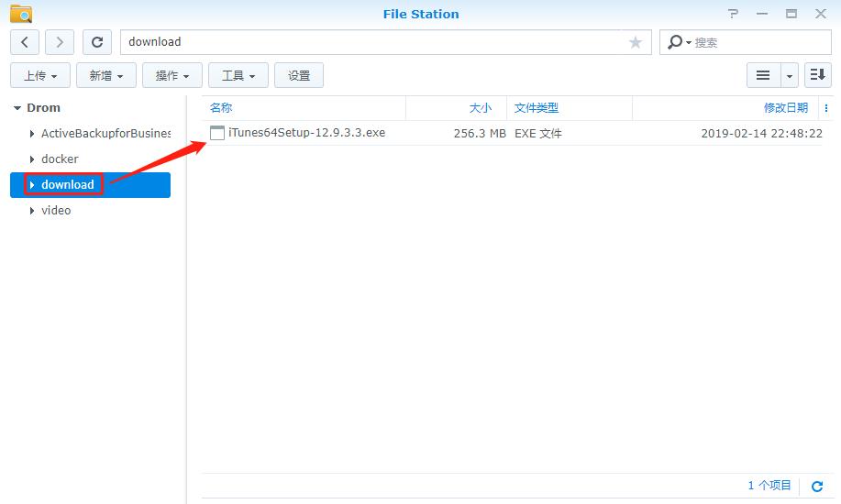Screen dimensions: 841x504
Task: Click the 1 个项目 item count text
Action: click(x=769, y=486)
